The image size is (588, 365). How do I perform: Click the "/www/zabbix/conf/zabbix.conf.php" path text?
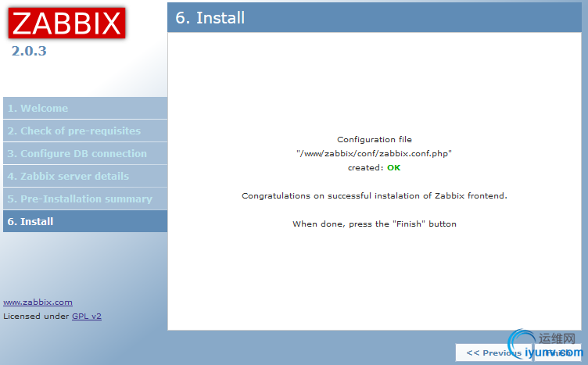point(375,154)
